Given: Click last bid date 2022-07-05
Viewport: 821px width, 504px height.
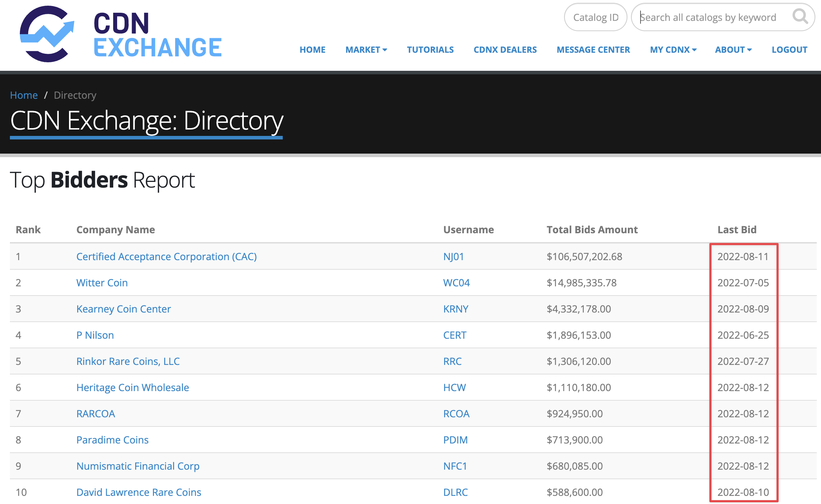Looking at the screenshot, I should 743,283.
